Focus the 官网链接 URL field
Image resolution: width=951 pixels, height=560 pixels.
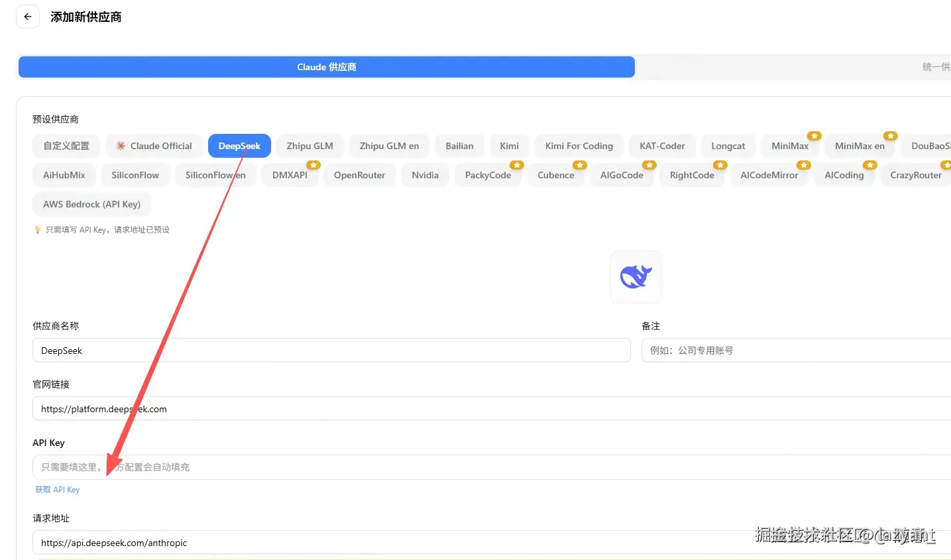[492, 409]
